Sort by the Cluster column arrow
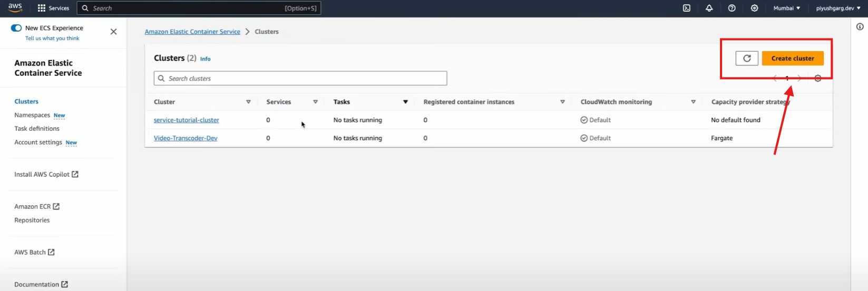Image resolution: width=868 pixels, height=291 pixels. pyautogui.click(x=248, y=102)
